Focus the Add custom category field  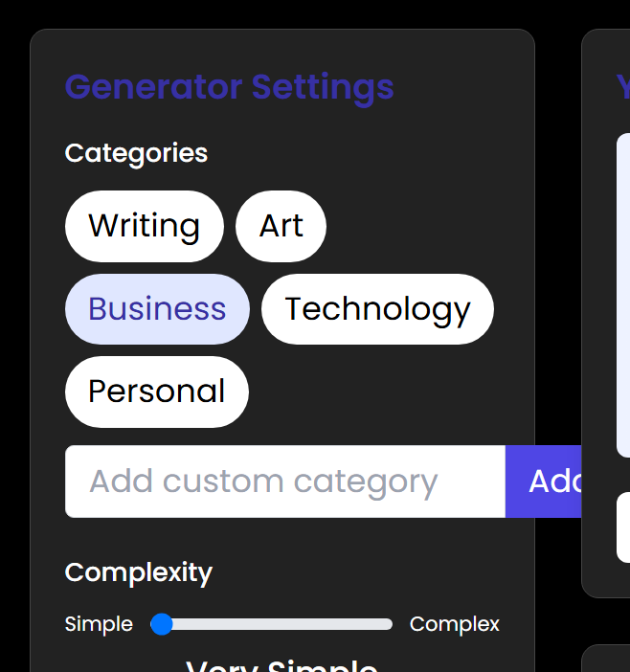coord(284,482)
